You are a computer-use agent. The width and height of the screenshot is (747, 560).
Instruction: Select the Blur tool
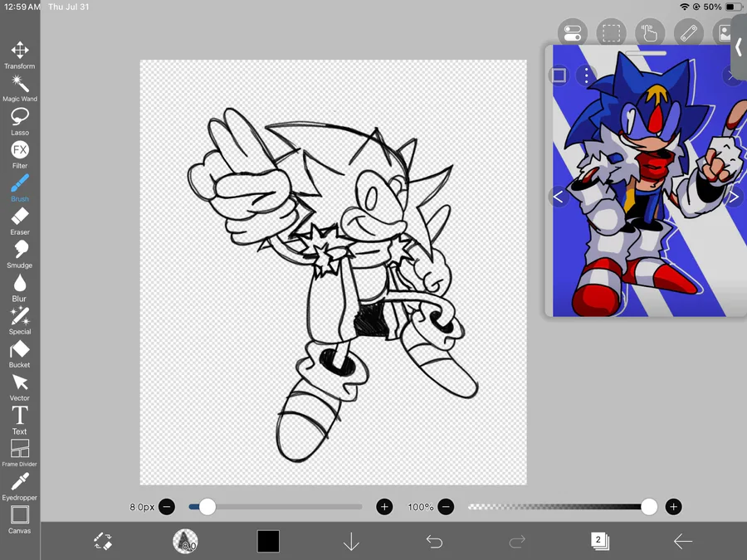click(x=20, y=288)
